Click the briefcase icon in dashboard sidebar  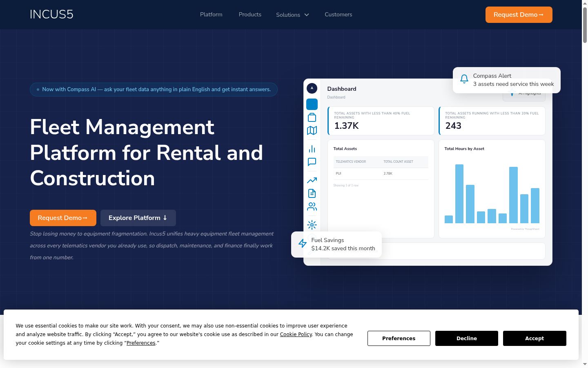point(312,117)
